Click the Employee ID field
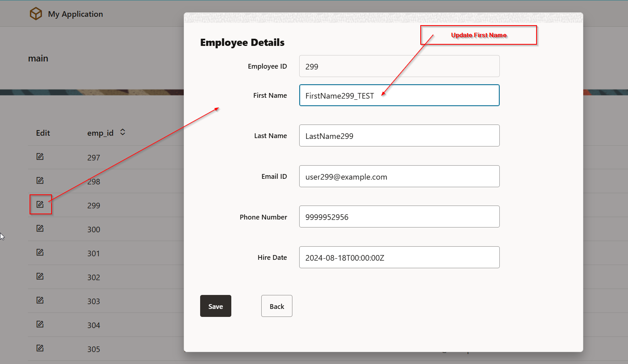The width and height of the screenshot is (628, 364). coord(399,66)
